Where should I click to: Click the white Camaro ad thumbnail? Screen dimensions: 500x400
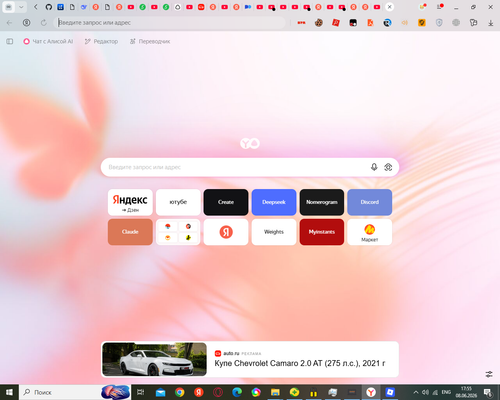155,359
